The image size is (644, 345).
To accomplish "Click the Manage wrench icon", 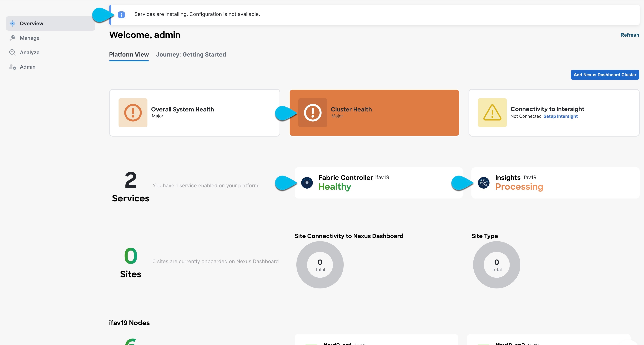I will (12, 38).
